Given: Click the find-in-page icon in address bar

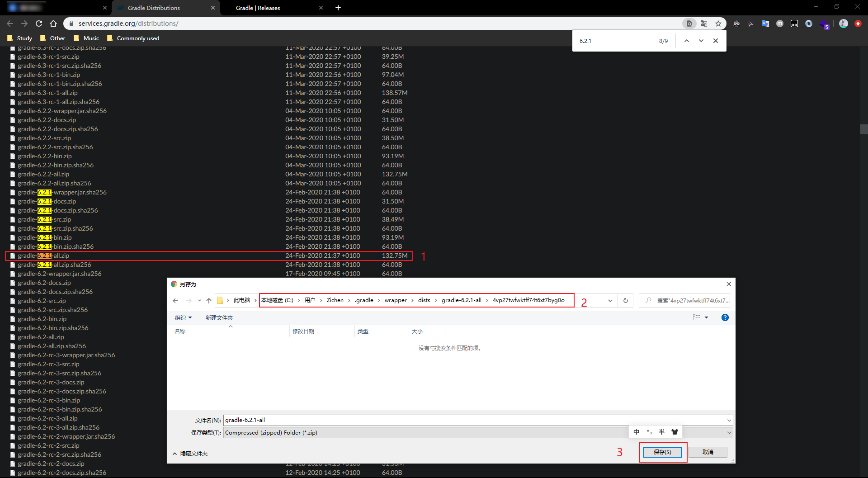Looking at the screenshot, I should click(x=689, y=24).
